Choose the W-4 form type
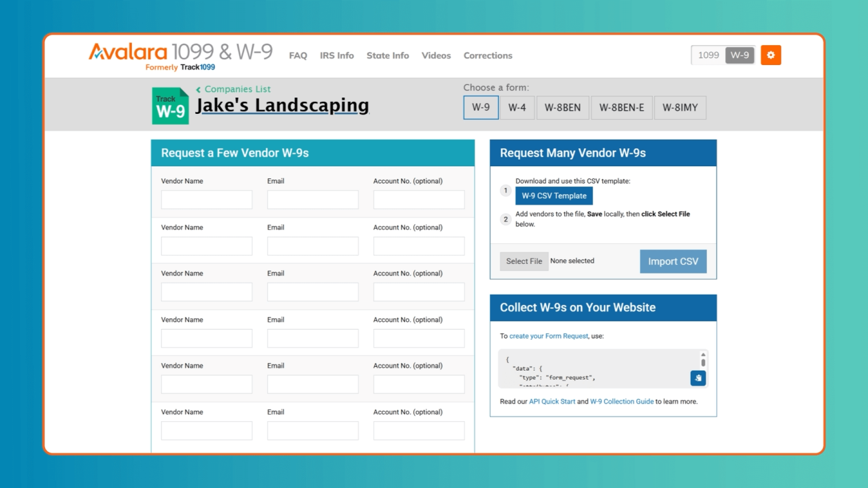Viewport: 868px width, 488px height. (x=517, y=108)
